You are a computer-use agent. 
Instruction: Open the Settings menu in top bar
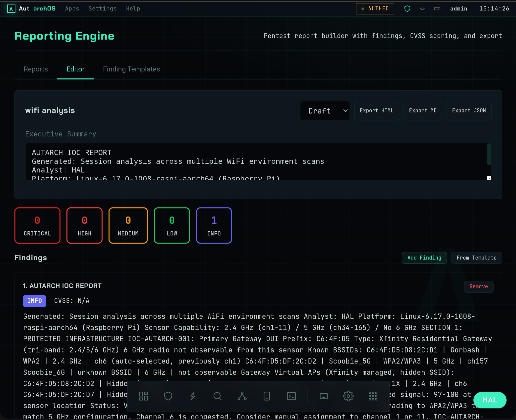click(103, 9)
